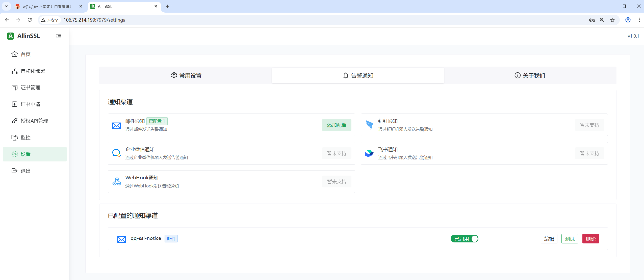Click the 邮件 tag on qq-ssl-notice
The image size is (644, 280).
click(x=171, y=239)
